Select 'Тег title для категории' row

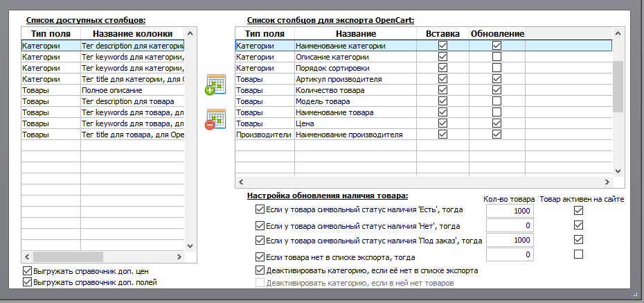[x=103, y=79]
